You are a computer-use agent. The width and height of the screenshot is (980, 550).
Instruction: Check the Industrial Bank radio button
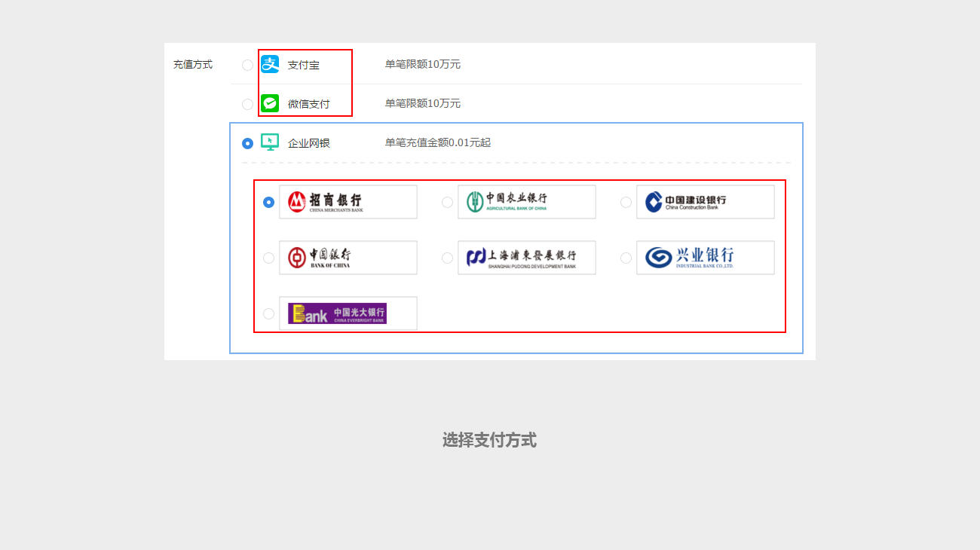pyautogui.click(x=626, y=258)
